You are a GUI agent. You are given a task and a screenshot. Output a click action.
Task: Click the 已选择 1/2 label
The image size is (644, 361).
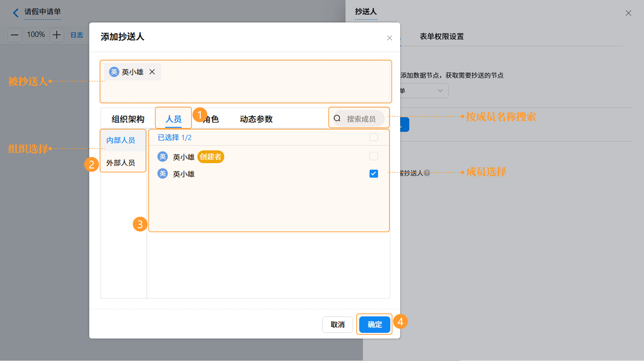tap(174, 138)
